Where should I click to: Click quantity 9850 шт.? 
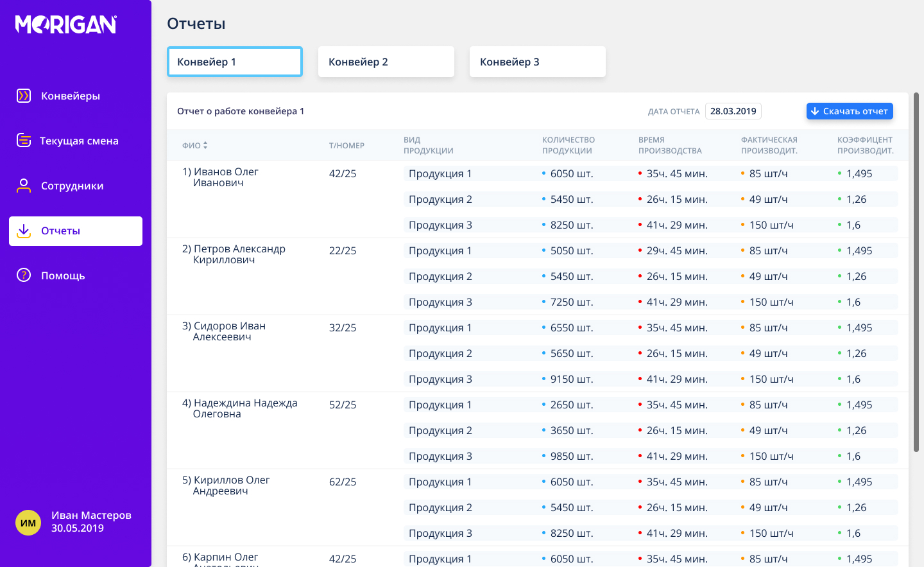[572, 456]
